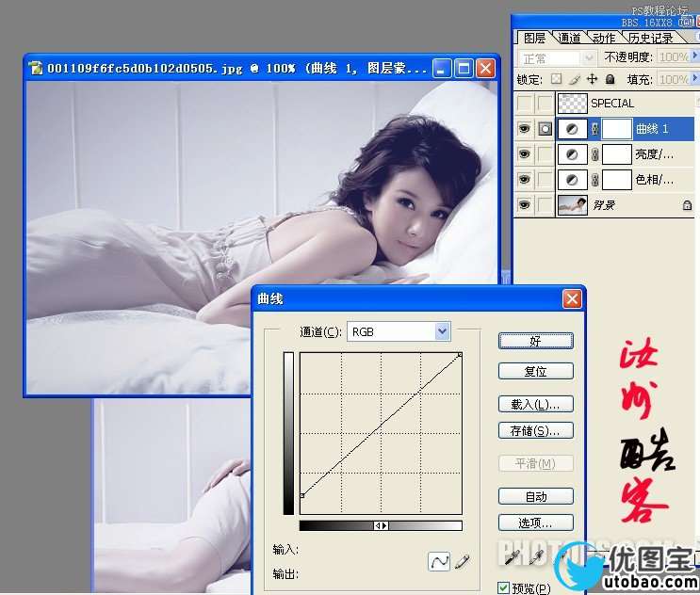This screenshot has width=700, height=595.
Task: Select the 背景 layer name
Action: (604, 205)
